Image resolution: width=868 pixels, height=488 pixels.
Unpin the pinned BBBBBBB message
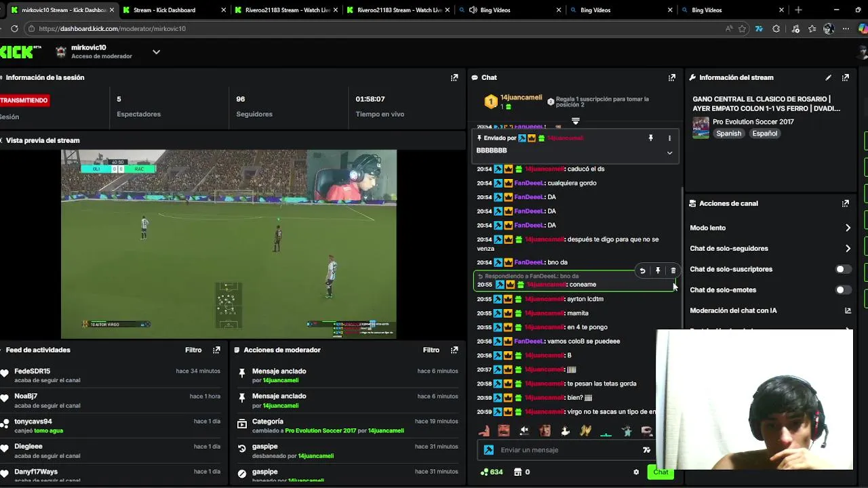(650, 138)
